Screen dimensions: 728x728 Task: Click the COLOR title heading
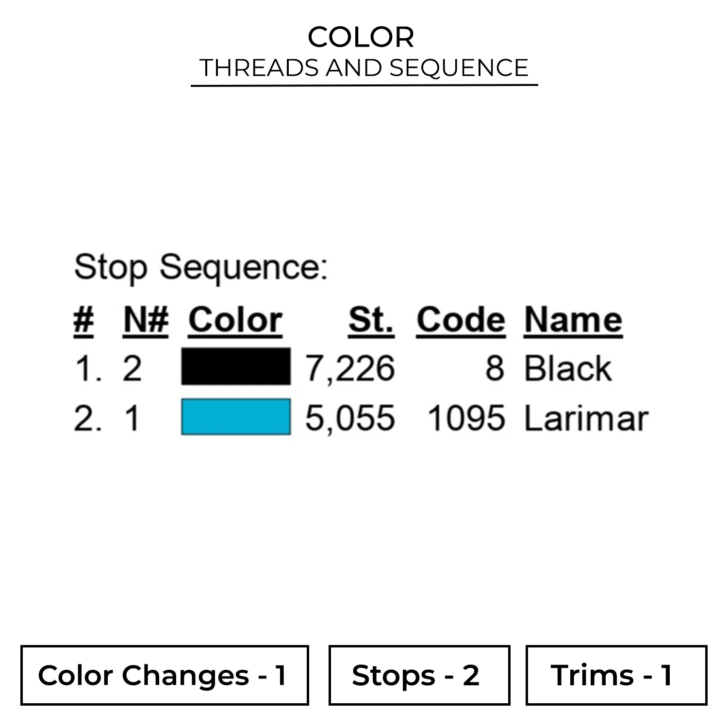click(x=361, y=37)
